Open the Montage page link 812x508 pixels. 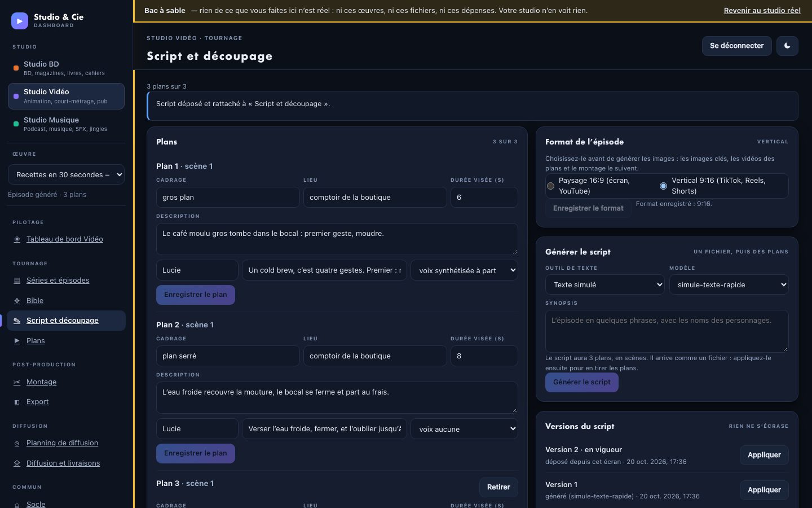(x=41, y=382)
